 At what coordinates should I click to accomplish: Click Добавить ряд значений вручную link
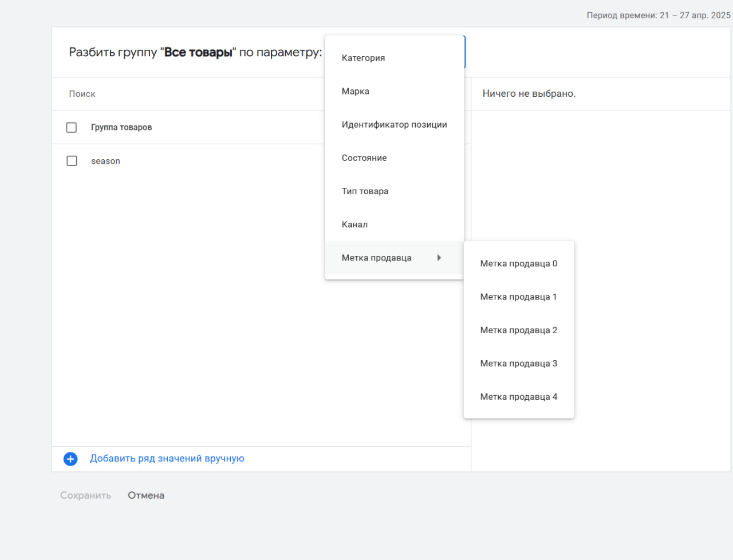tap(167, 458)
